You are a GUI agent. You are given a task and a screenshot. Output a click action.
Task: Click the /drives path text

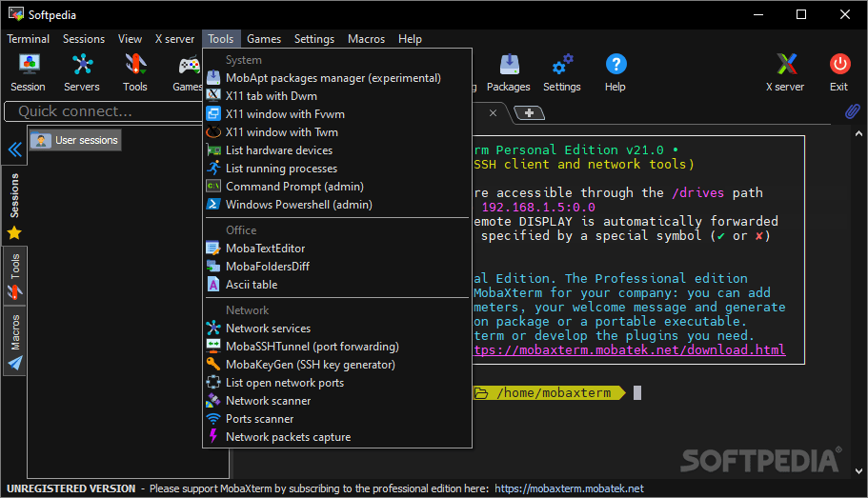tap(697, 192)
